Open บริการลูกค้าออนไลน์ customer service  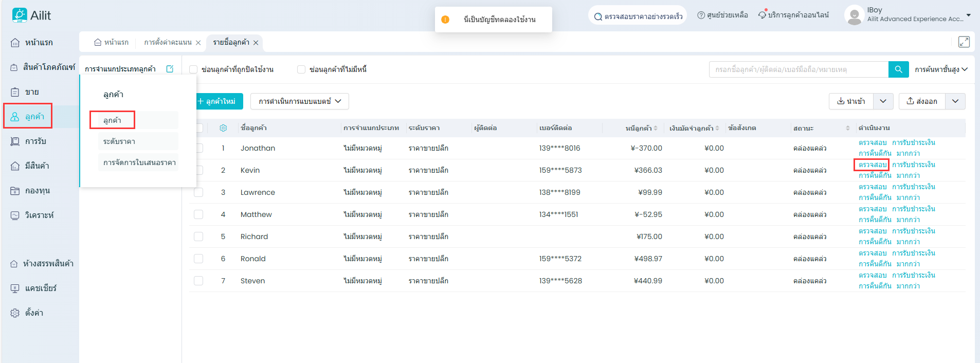click(x=793, y=15)
